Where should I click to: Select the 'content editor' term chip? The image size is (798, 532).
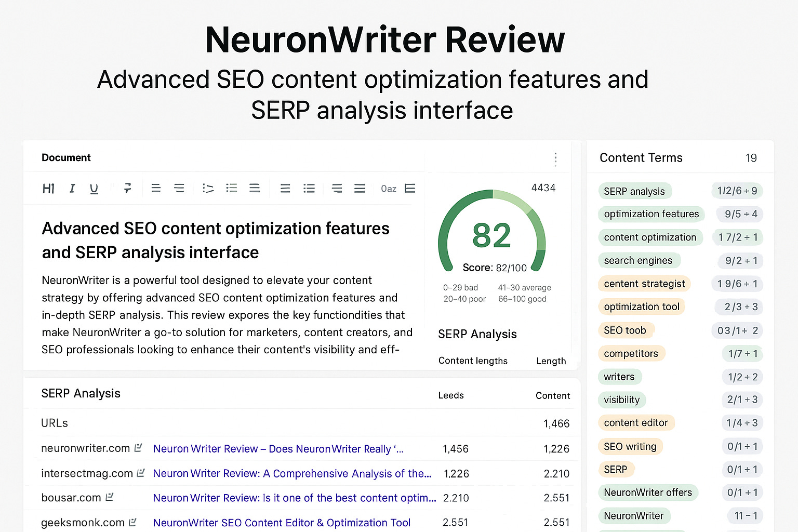pos(636,423)
